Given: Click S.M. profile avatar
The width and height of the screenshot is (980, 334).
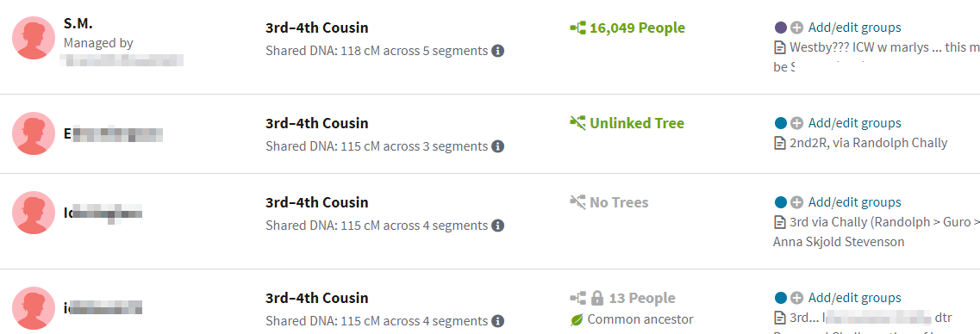Looking at the screenshot, I should pos(33,38).
